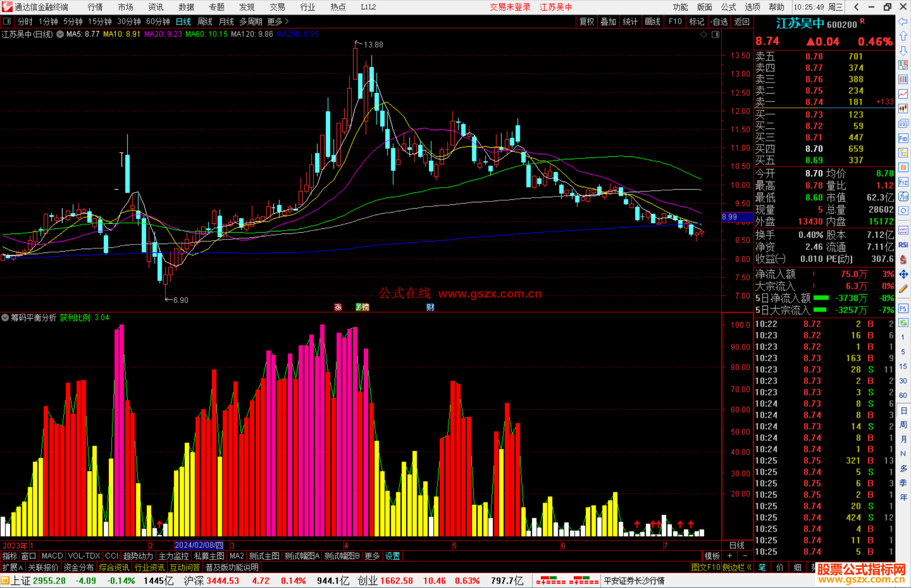Open the 行情 menu
This screenshot has width=911, height=588.
(95, 7)
